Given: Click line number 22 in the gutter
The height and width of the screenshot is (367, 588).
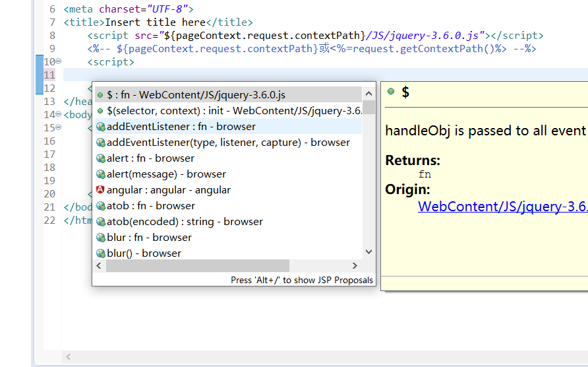Looking at the screenshot, I should [49, 220].
